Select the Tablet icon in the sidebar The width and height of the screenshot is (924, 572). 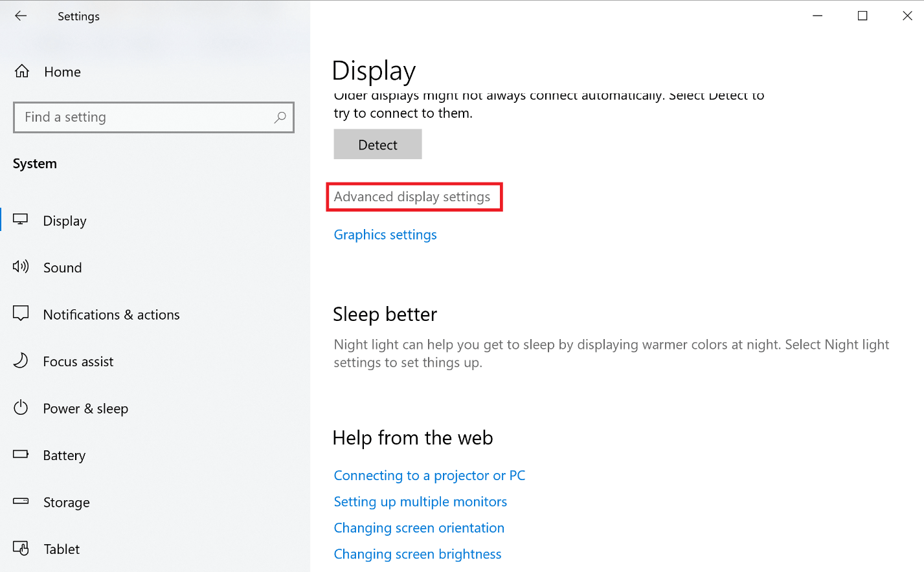click(20, 549)
